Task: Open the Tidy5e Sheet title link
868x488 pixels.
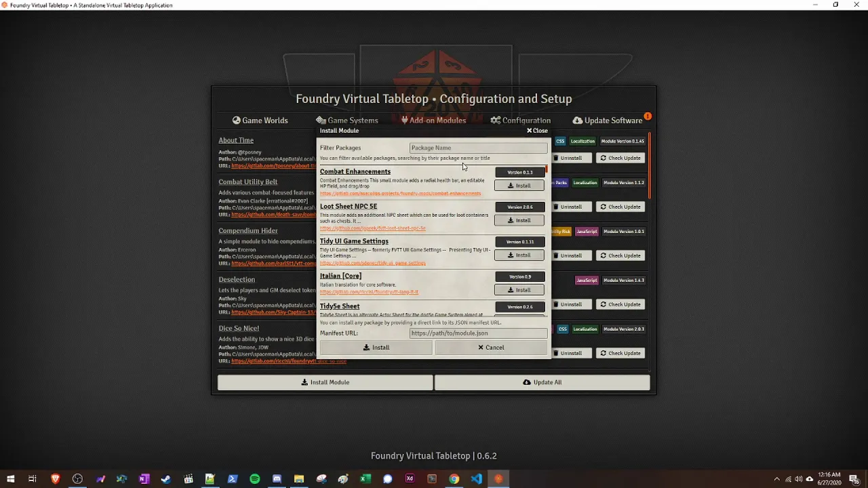Action: pos(340,306)
